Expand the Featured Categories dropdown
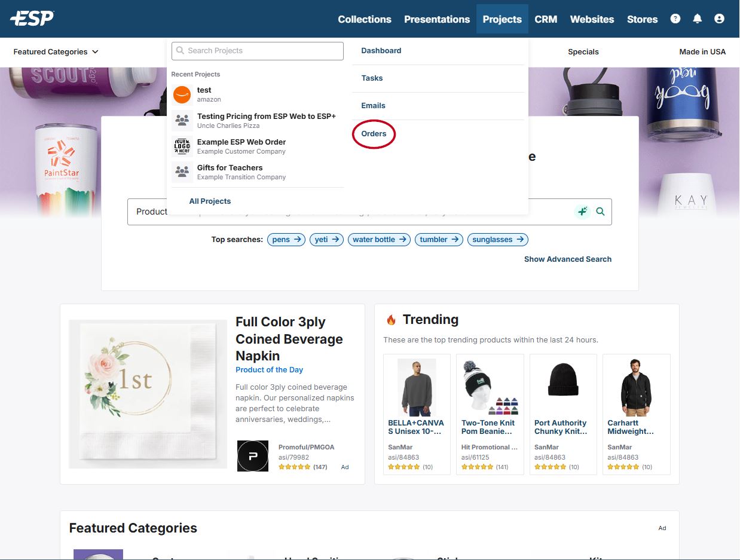740x560 pixels. point(56,52)
